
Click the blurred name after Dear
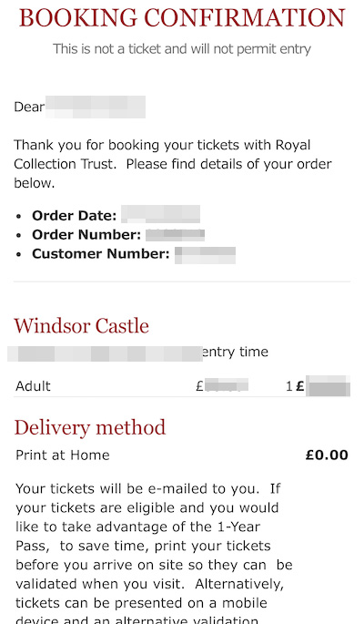pyautogui.click(x=96, y=107)
